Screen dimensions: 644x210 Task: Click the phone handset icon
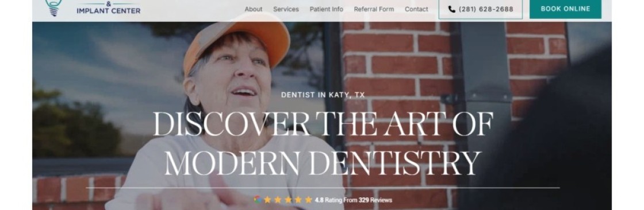(452, 9)
